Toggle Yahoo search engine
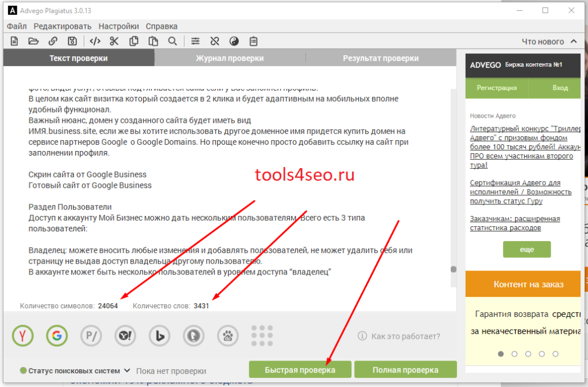The width and height of the screenshot is (588, 387). coord(125,336)
